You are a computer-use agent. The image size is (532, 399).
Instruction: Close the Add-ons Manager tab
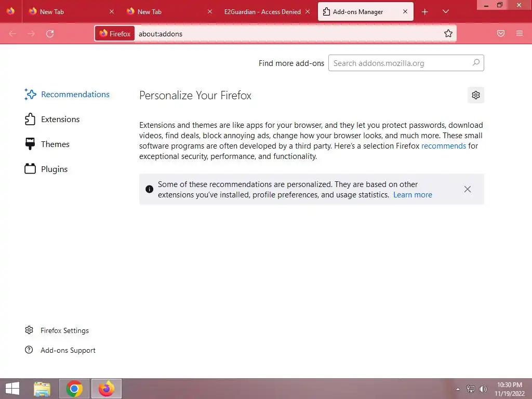click(x=405, y=11)
